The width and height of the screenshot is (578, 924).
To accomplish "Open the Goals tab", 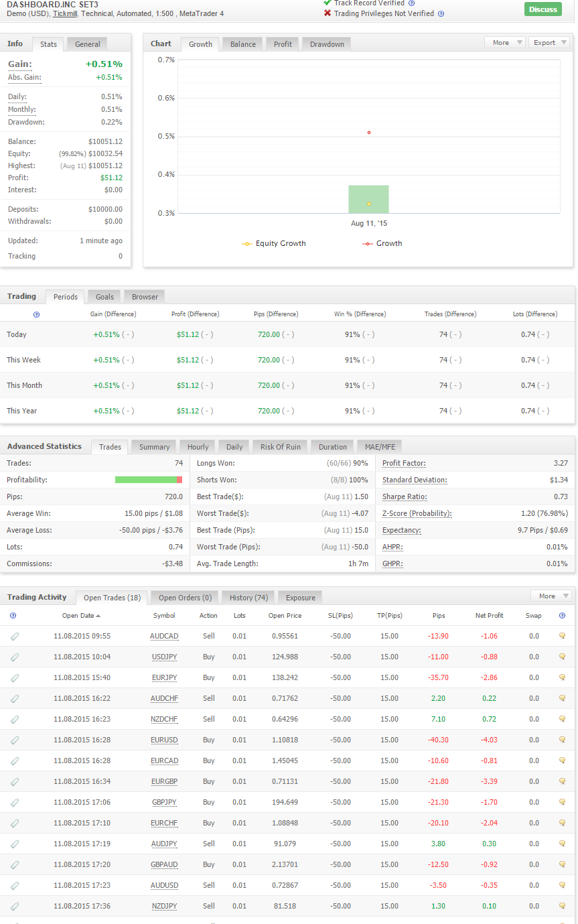I will 104,297.
